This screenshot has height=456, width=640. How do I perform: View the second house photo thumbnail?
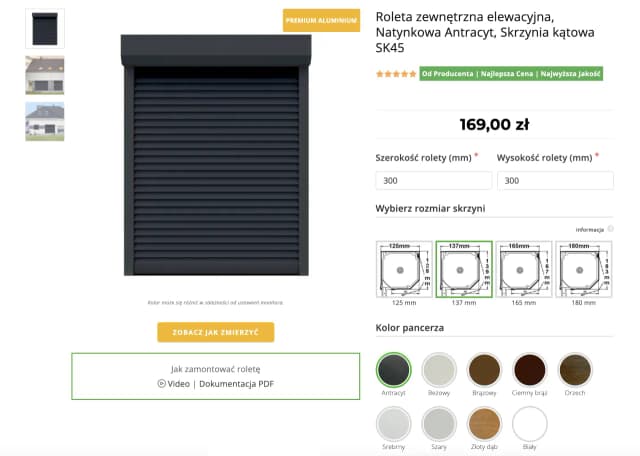(45, 121)
